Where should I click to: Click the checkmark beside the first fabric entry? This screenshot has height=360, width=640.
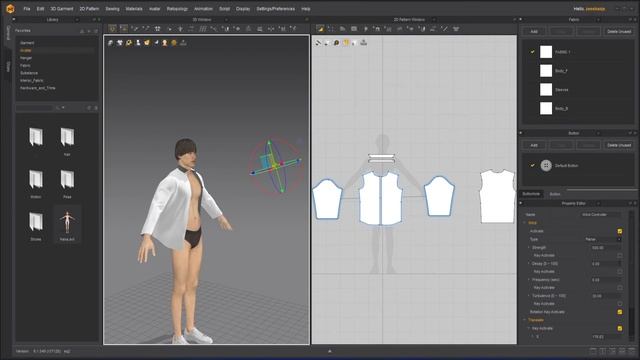(x=532, y=52)
